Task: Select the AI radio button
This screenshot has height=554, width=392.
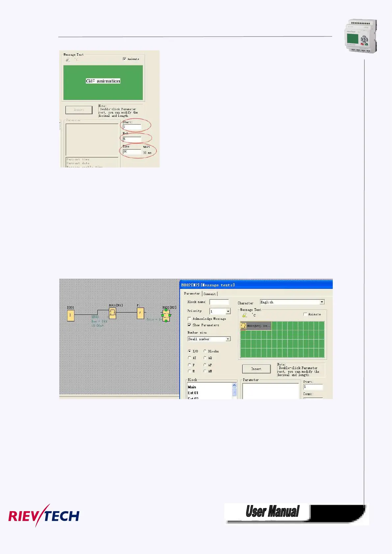Action: click(189, 358)
